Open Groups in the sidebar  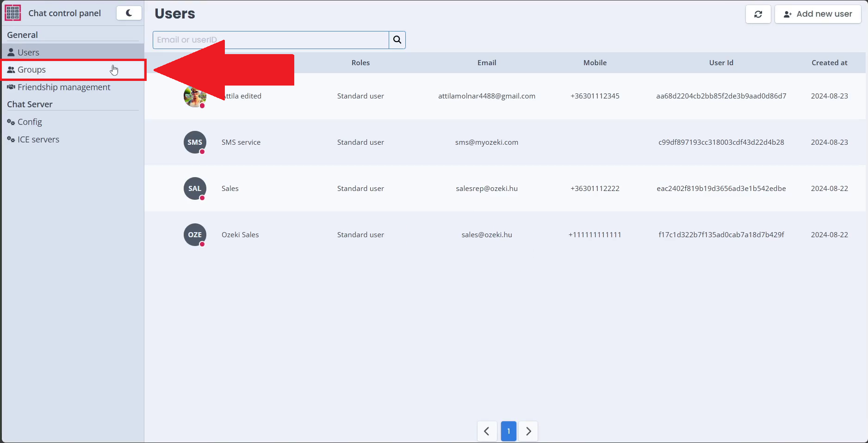point(31,70)
